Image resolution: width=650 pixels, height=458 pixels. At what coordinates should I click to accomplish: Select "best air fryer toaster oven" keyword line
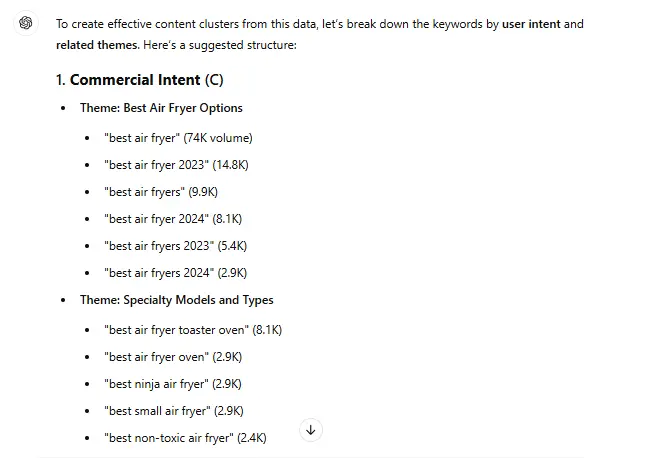click(x=198, y=330)
